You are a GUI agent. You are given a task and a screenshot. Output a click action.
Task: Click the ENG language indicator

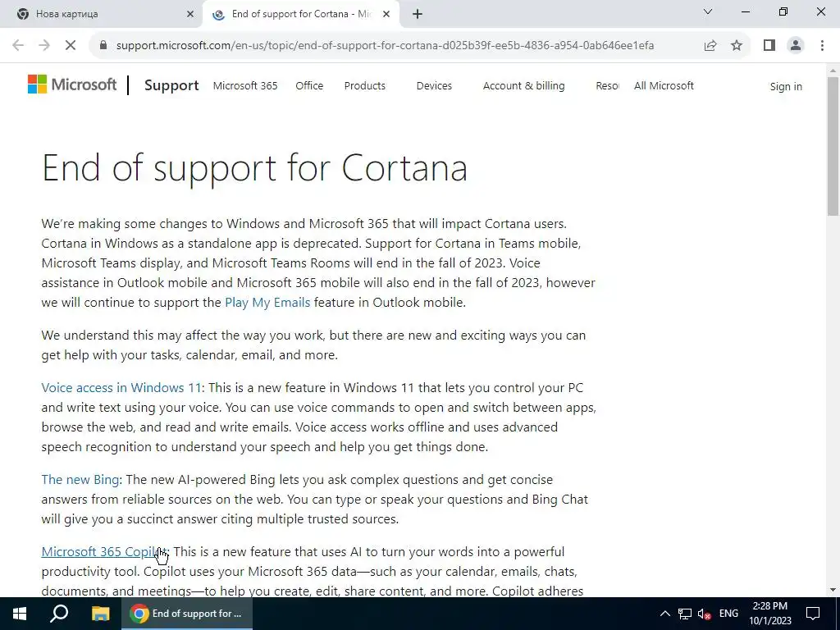[x=728, y=614]
